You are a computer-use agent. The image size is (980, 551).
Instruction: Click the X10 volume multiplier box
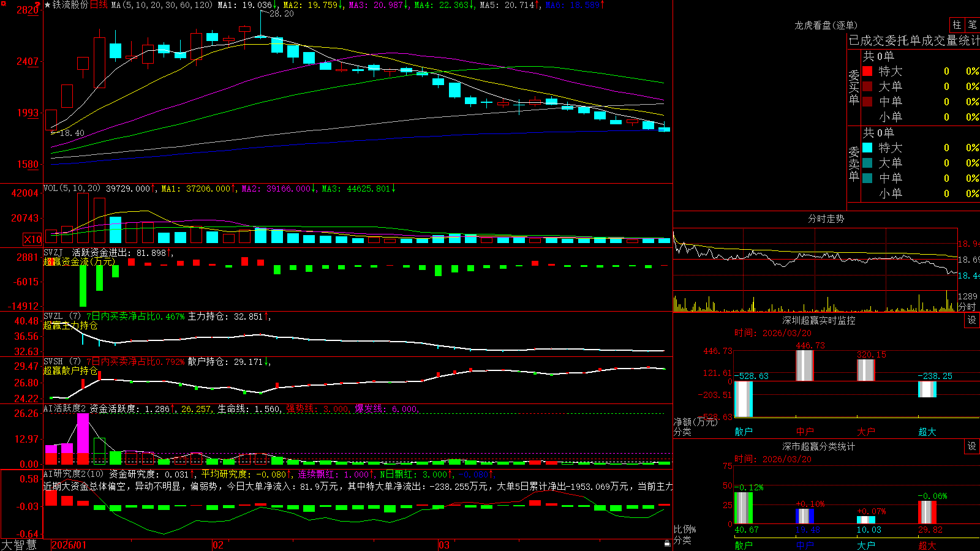[32, 239]
